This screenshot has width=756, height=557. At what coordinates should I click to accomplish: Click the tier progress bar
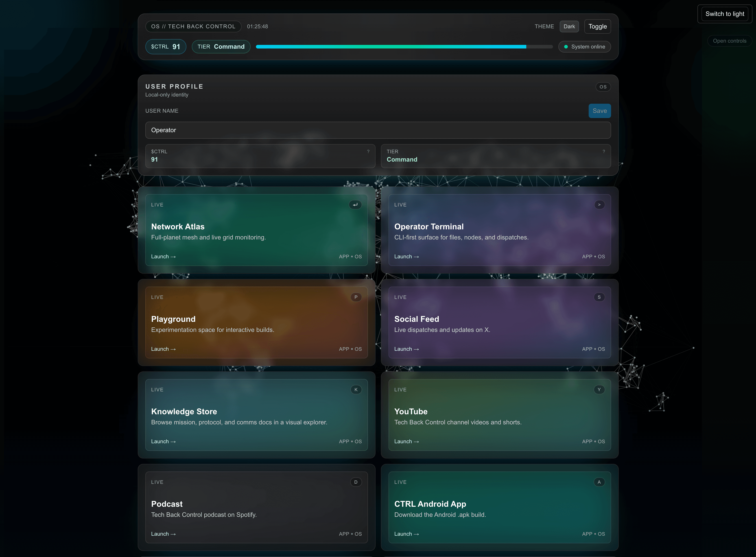point(404,46)
